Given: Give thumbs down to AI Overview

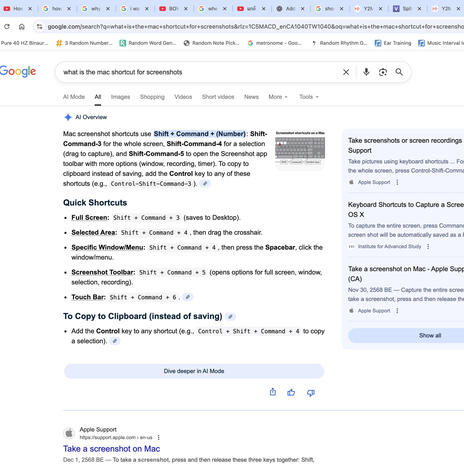Looking at the screenshot, I should click(x=311, y=393).
